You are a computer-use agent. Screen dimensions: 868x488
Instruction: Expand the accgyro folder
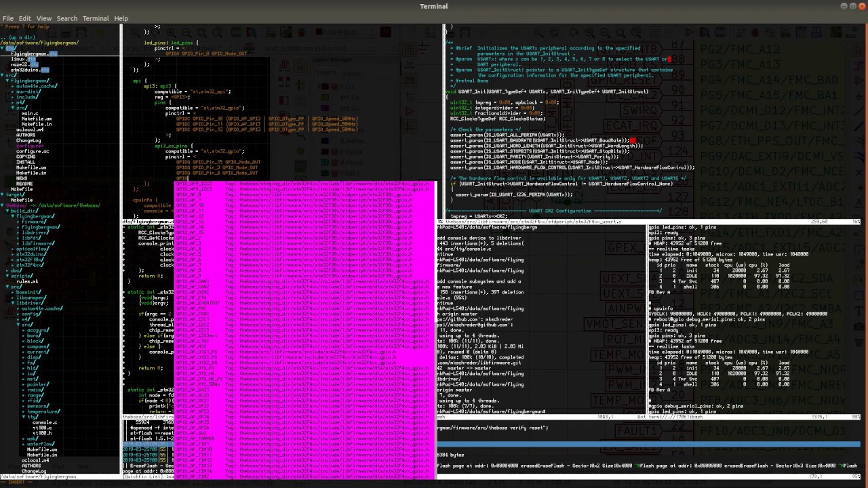(x=37, y=330)
